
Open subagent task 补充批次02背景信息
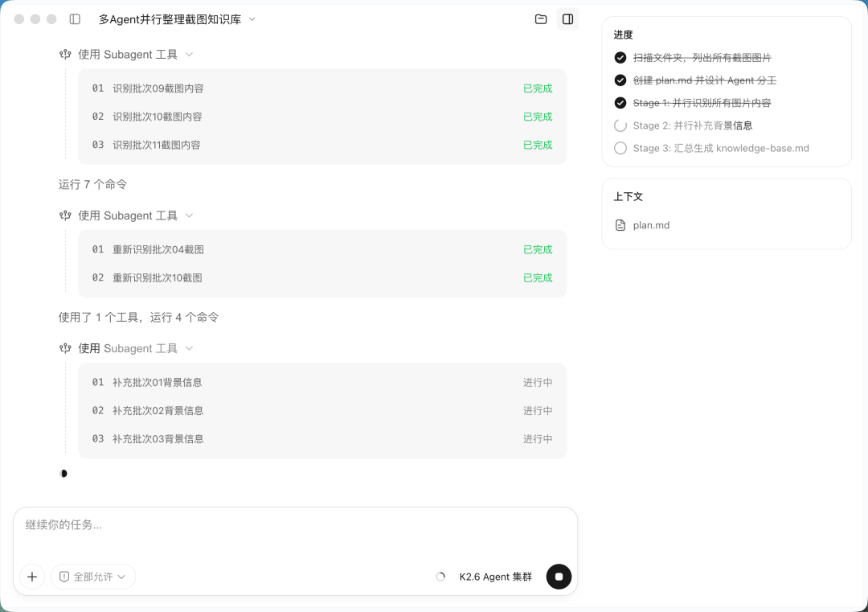coord(322,411)
